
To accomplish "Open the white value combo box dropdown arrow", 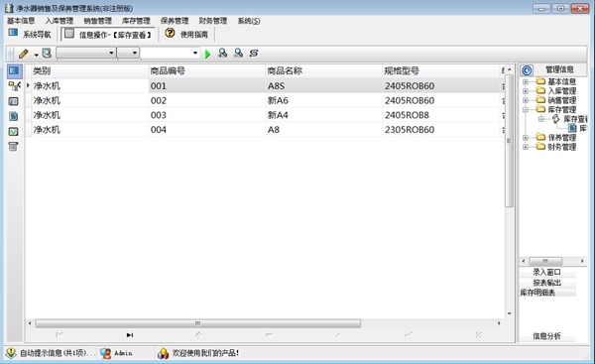I will [x=195, y=53].
